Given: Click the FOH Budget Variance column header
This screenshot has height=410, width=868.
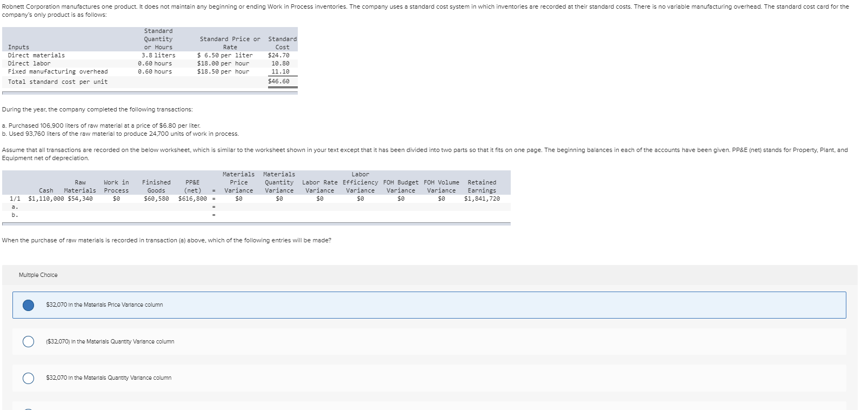Looking at the screenshot, I should [401, 186].
